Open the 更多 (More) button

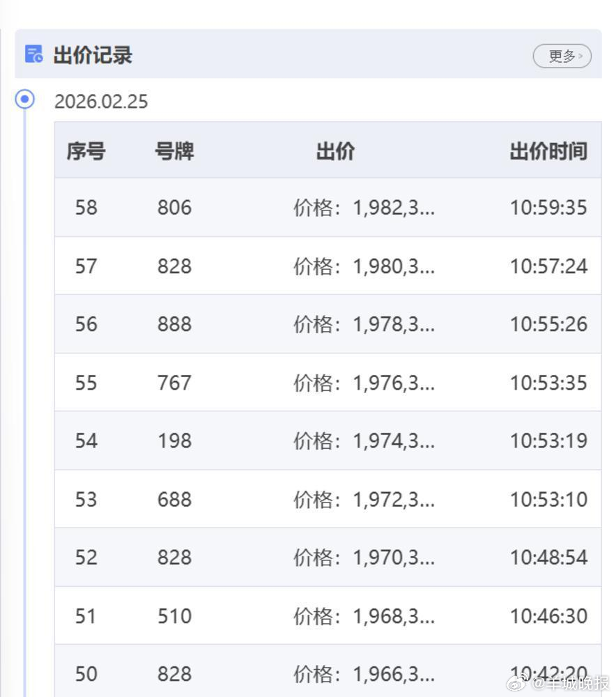pos(561,56)
